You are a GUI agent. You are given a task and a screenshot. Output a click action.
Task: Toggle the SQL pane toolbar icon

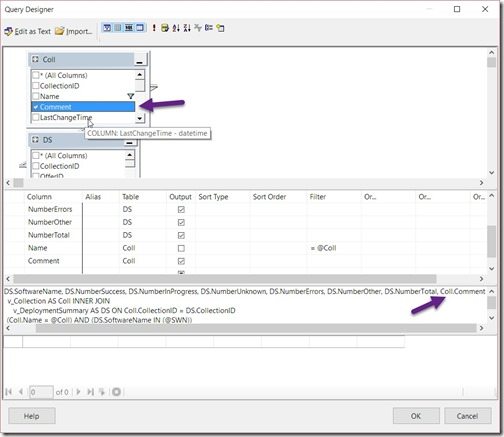(x=129, y=28)
